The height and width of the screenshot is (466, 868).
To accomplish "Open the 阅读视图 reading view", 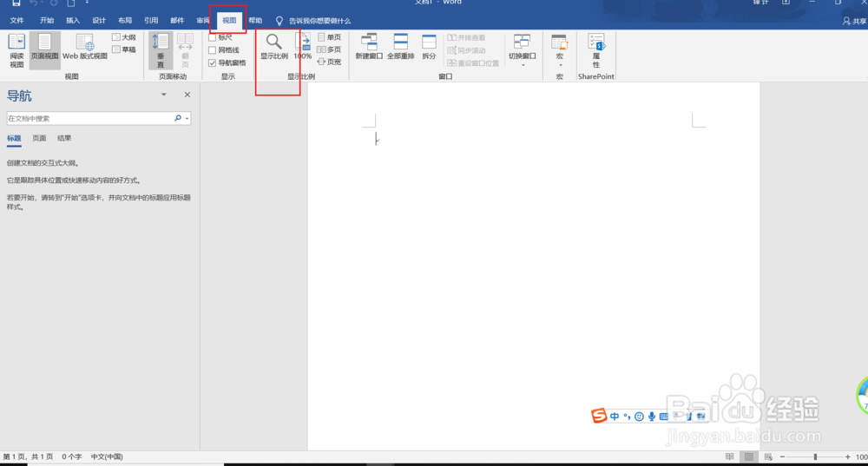I will pos(16,49).
